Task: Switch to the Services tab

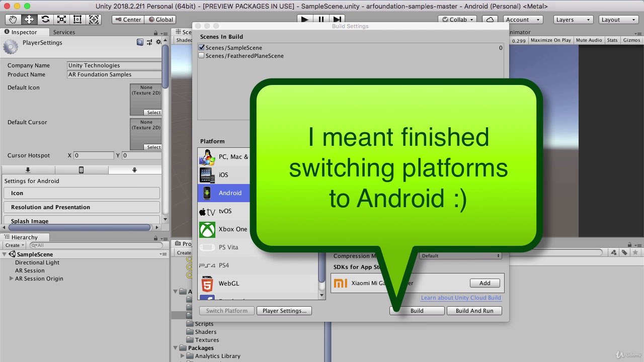Action: [x=64, y=32]
